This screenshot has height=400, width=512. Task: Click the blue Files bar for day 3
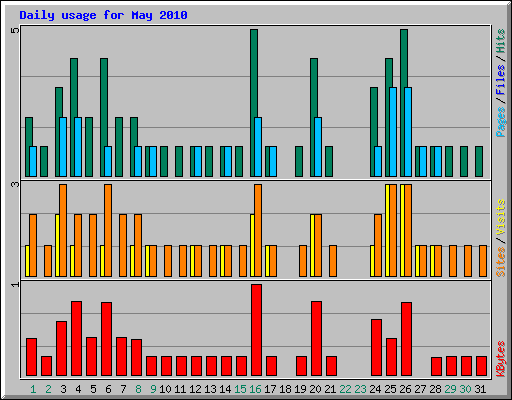tap(63, 147)
